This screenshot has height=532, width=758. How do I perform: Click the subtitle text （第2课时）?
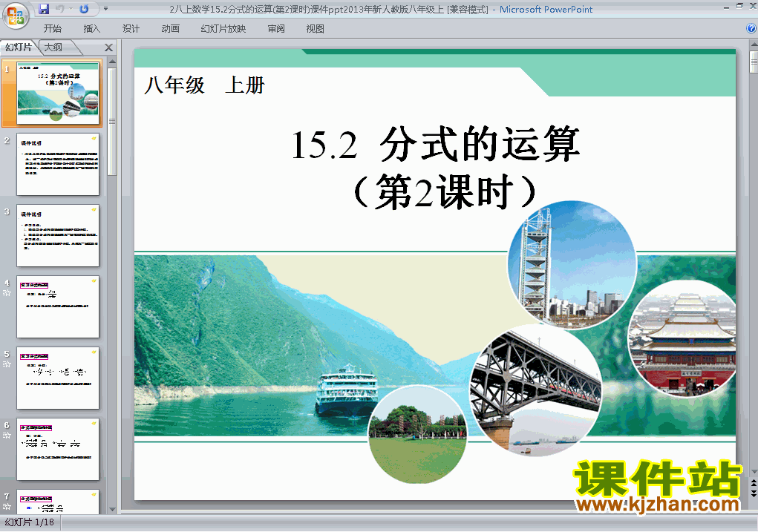click(445, 192)
